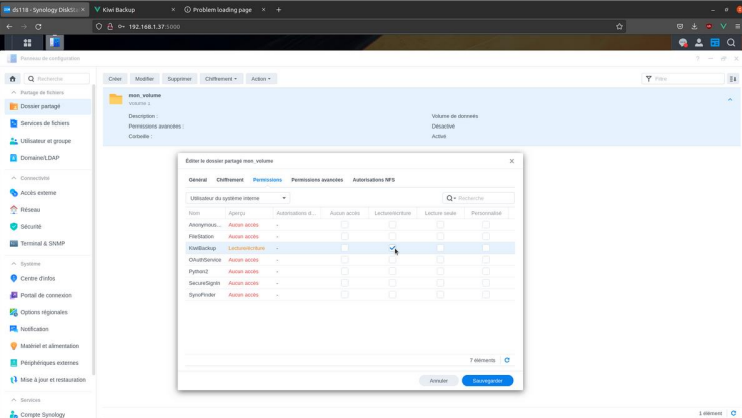Click the browser address bar
The height and width of the screenshot is (418, 742).
[x=358, y=27]
